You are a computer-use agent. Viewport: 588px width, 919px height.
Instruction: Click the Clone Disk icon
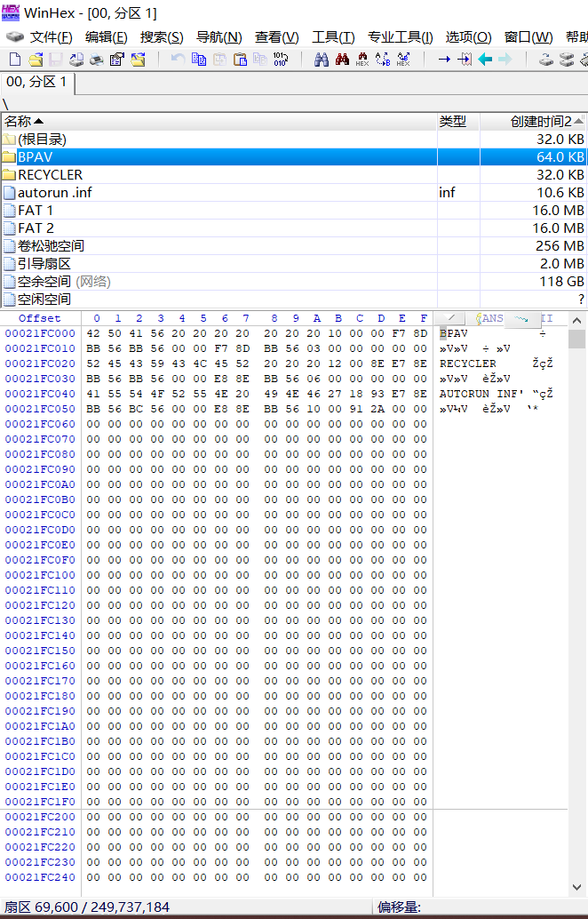(567, 60)
